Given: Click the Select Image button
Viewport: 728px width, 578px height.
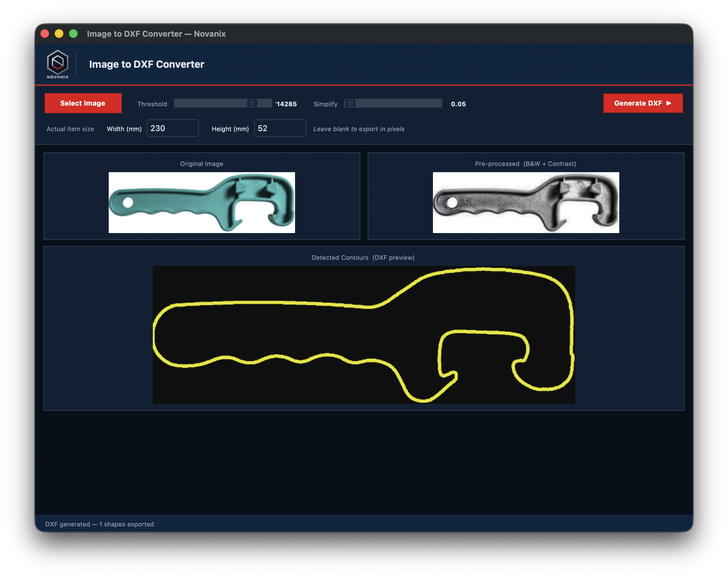Looking at the screenshot, I should click(x=83, y=103).
